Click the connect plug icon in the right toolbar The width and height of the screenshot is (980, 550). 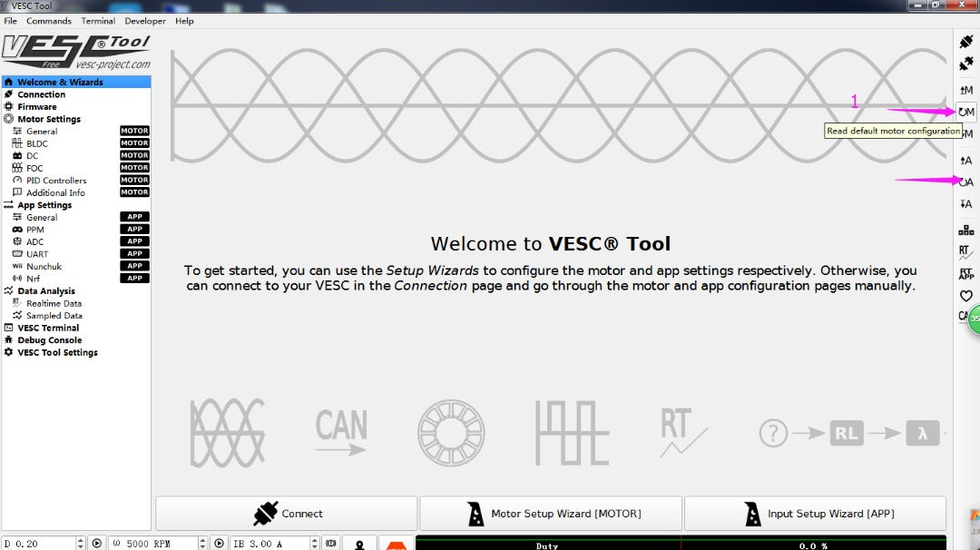click(966, 42)
